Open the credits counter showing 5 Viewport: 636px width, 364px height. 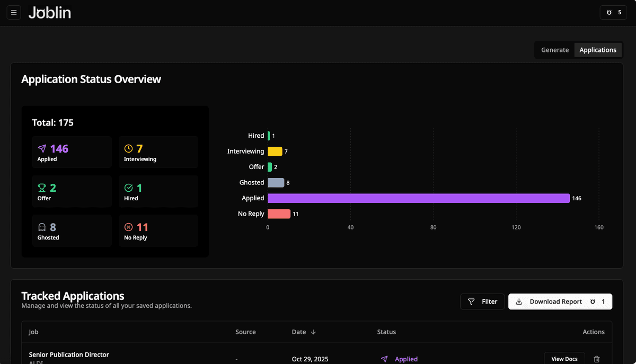click(x=613, y=12)
